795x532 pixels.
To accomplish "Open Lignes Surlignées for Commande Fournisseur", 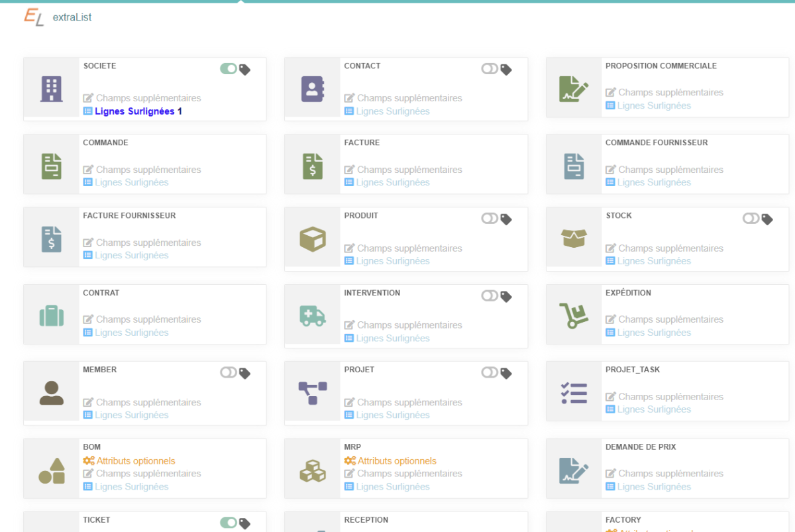I will [x=653, y=182].
